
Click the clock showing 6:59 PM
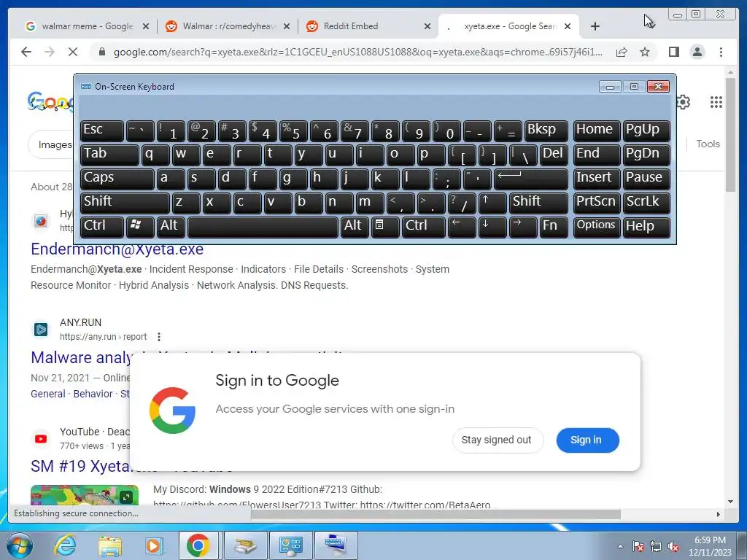click(x=710, y=540)
